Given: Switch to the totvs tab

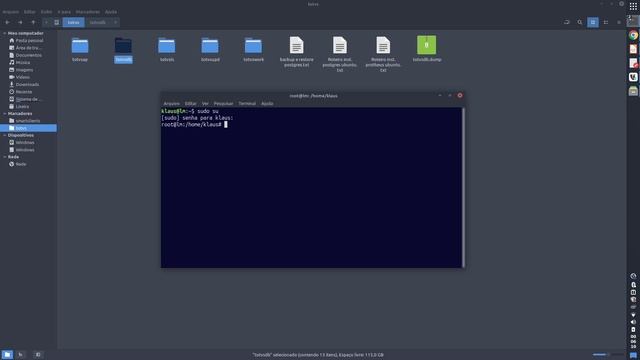Looking at the screenshot, I should [x=73, y=22].
